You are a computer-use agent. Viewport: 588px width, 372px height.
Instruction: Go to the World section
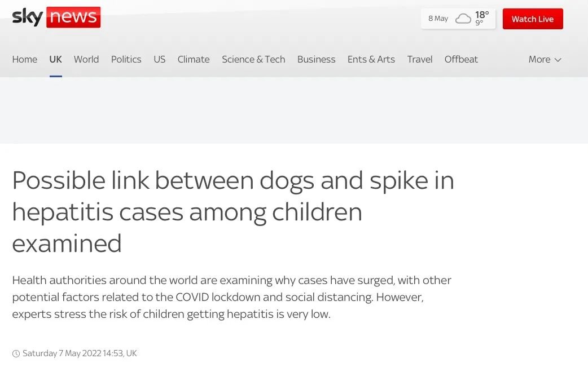tap(86, 59)
